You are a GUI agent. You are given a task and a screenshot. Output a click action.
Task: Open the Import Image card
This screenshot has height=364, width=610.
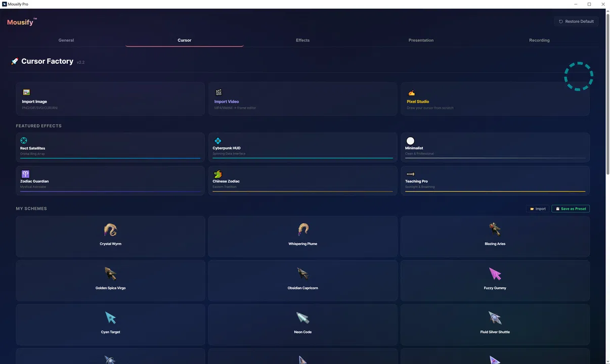(110, 99)
